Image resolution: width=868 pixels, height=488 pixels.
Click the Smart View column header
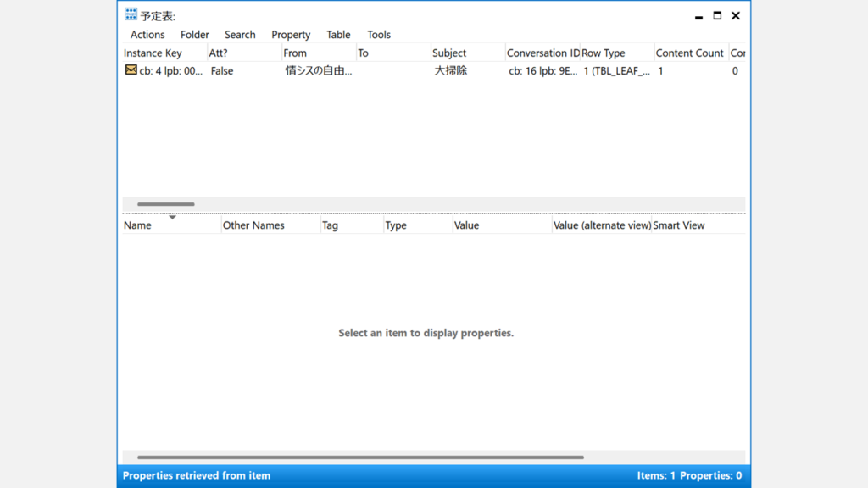(x=679, y=225)
